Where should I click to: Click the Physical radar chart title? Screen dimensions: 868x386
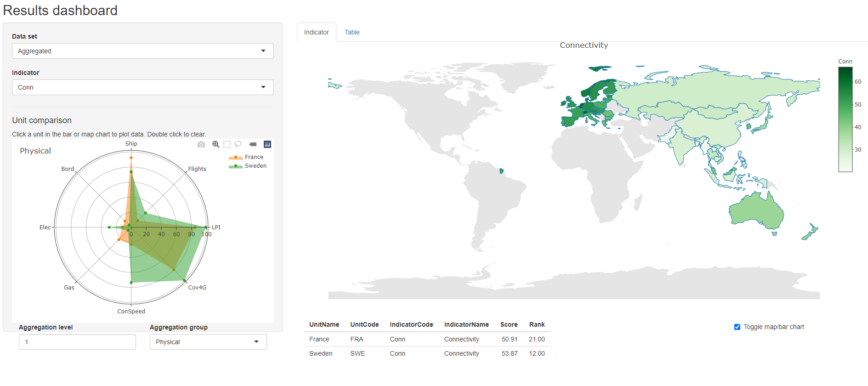[35, 151]
